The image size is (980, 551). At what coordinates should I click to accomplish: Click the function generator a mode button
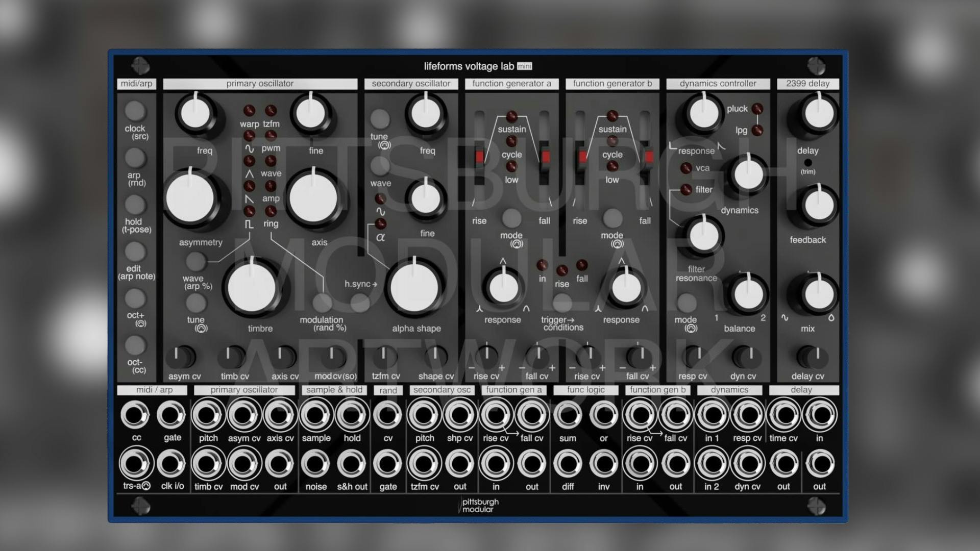[511, 218]
